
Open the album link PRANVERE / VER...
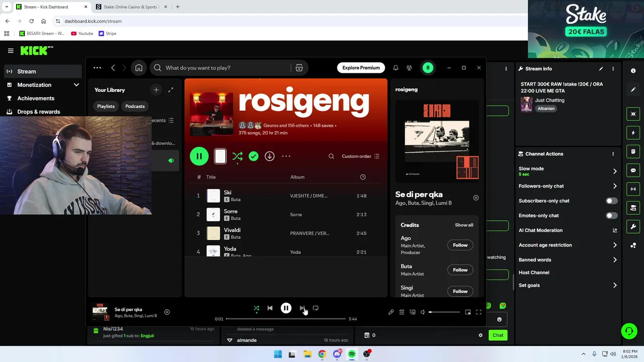tap(309, 233)
